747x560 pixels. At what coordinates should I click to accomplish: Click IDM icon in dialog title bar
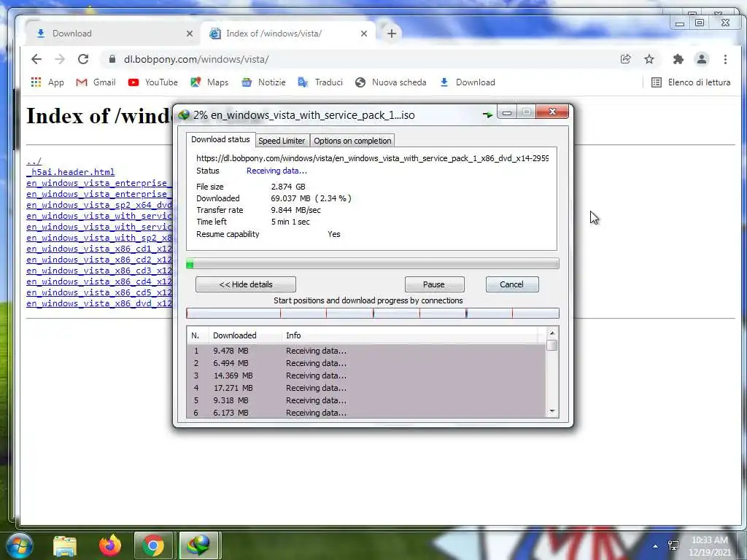tap(183, 114)
